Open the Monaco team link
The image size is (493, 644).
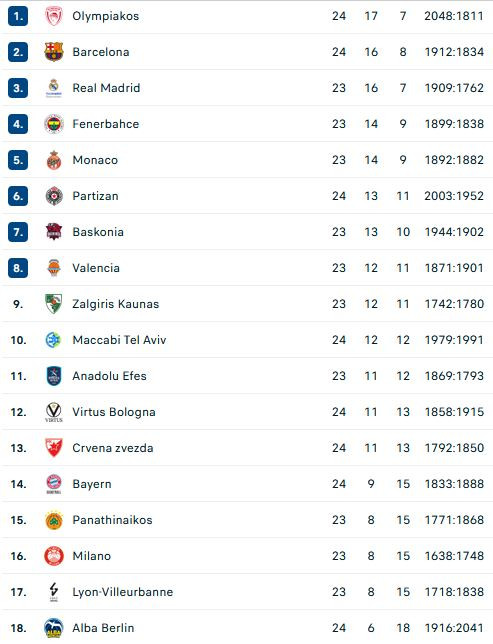coord(95,160)
